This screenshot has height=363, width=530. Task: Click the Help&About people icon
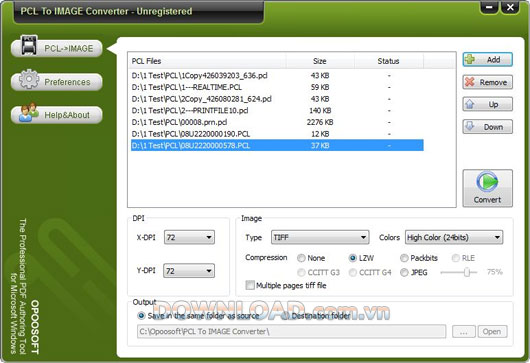point(29,112)
